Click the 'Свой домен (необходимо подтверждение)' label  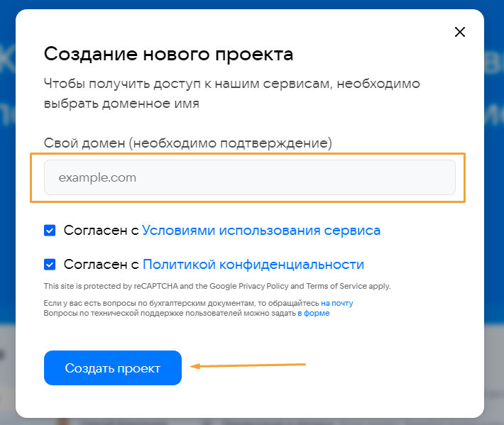(188, 143)
